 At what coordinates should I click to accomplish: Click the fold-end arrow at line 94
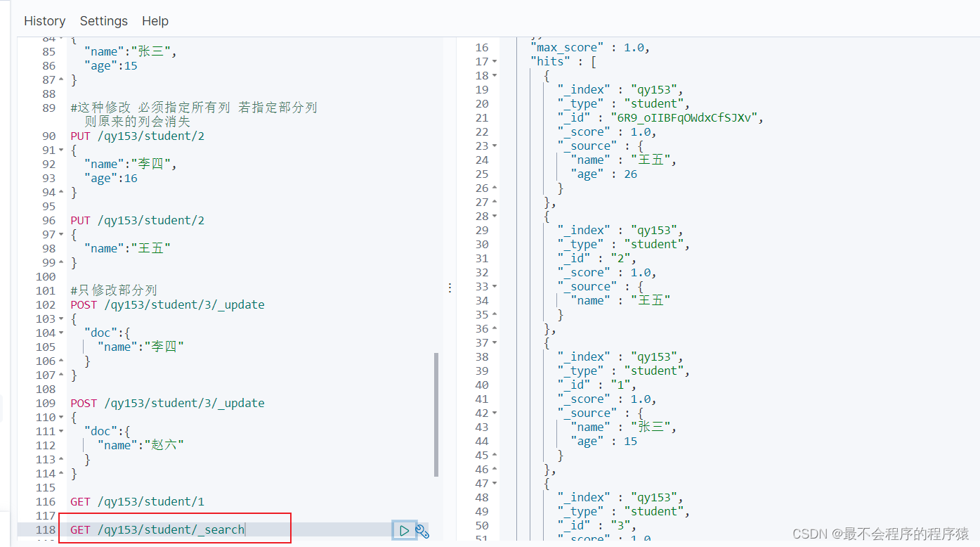[x=61, y=192]
